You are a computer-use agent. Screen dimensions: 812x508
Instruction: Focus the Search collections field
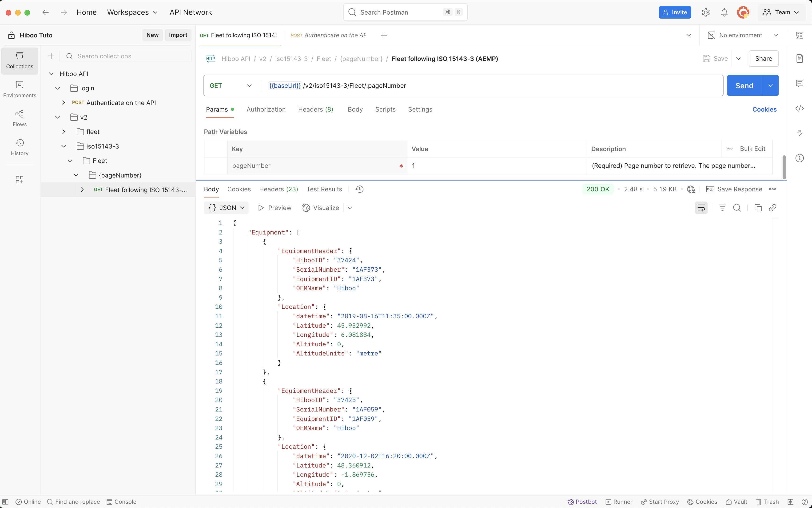126,56
